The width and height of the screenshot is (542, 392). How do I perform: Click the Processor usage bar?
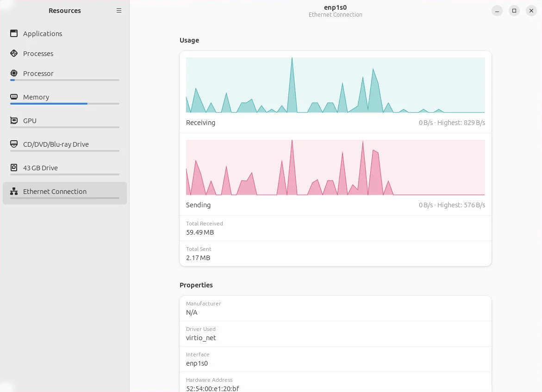(65, 80)
